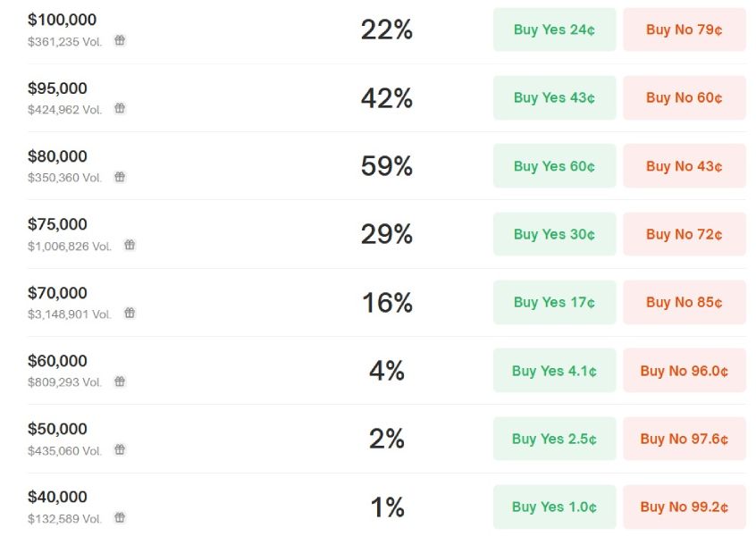Screen dimensions: 756x536
Task: Select Buy Yes 2.5¢ for $50,000
Action: click(x=554, y=439)
